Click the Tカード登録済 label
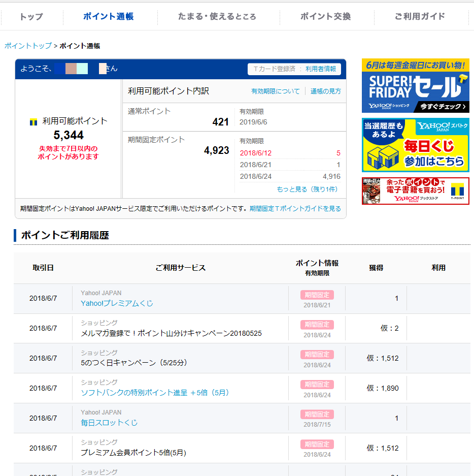The image size is (474, 476). pos(274,69)
